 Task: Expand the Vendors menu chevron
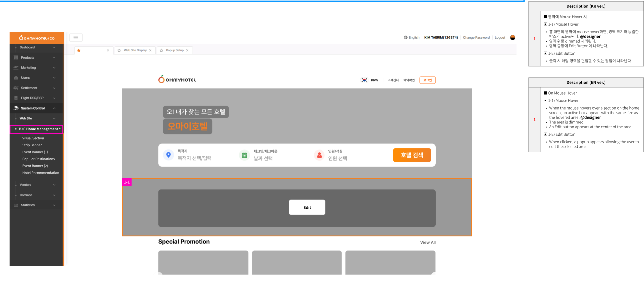tap(54, 185)
